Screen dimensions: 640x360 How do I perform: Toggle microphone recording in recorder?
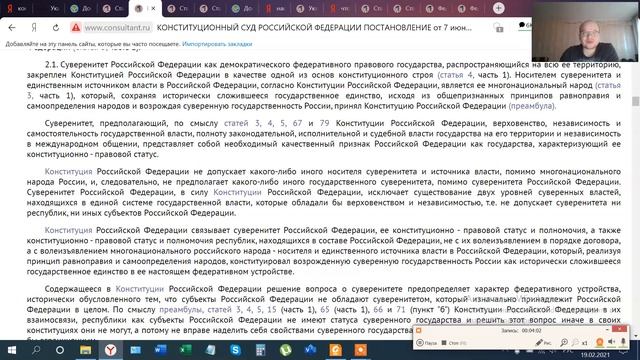623,342
